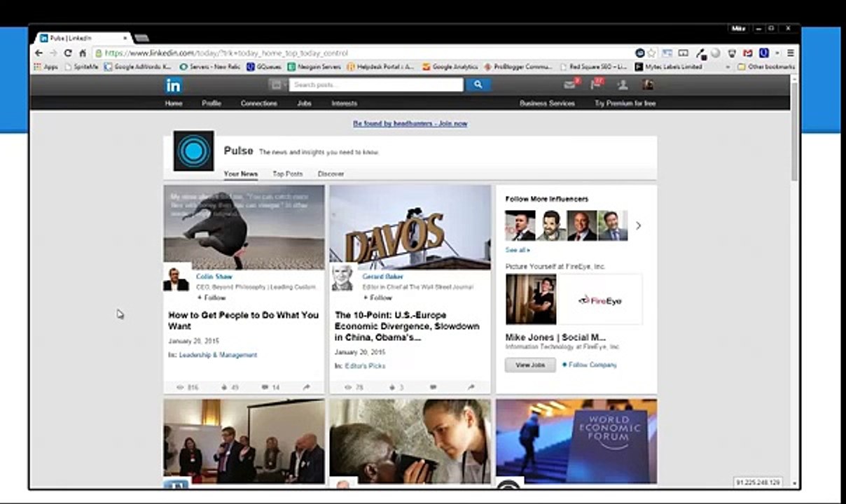Open the World Economic Forum image

point(576,441)
